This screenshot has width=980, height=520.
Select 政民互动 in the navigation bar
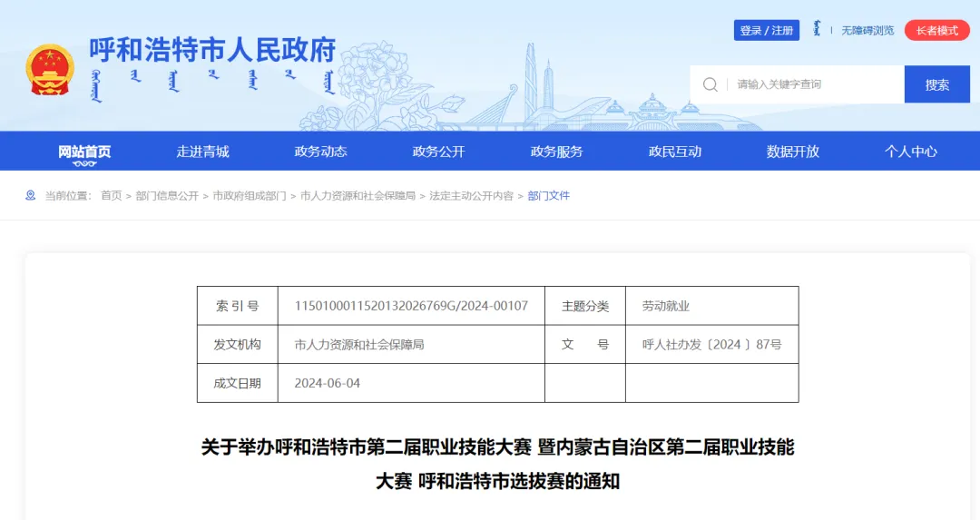point(674,152)
